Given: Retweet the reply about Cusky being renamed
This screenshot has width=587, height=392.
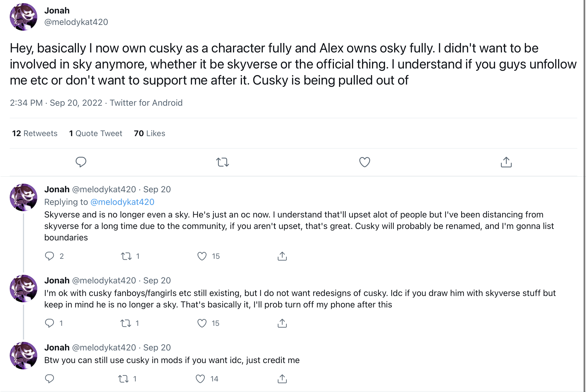Looking at the screenshot, I should (x=126, y=256).
